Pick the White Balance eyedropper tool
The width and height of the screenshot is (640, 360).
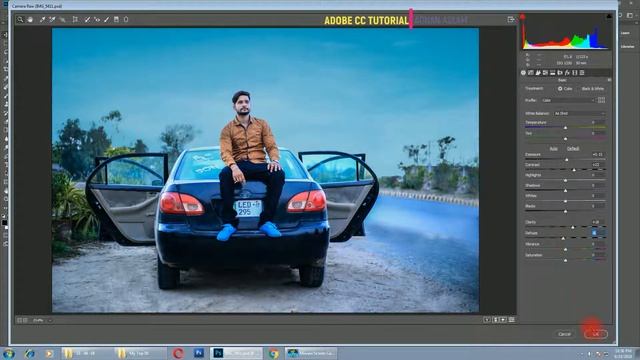[x=42, y=20]
